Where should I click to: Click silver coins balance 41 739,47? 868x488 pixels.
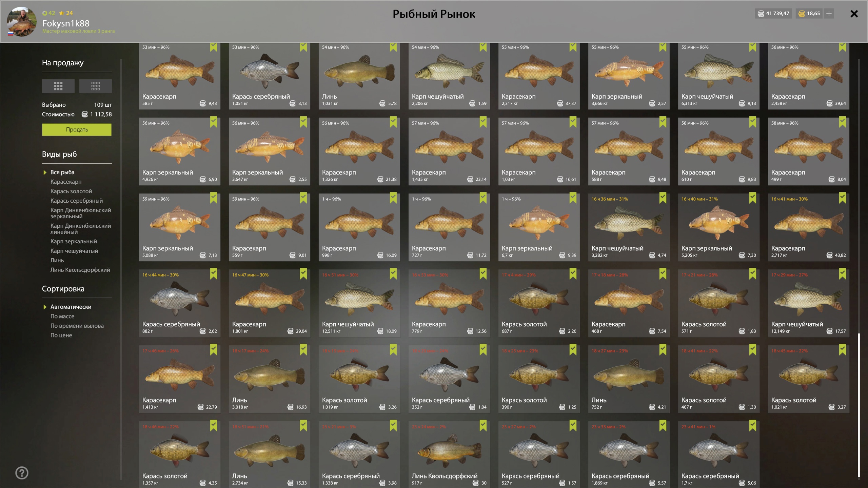click(x=773, y=14)
